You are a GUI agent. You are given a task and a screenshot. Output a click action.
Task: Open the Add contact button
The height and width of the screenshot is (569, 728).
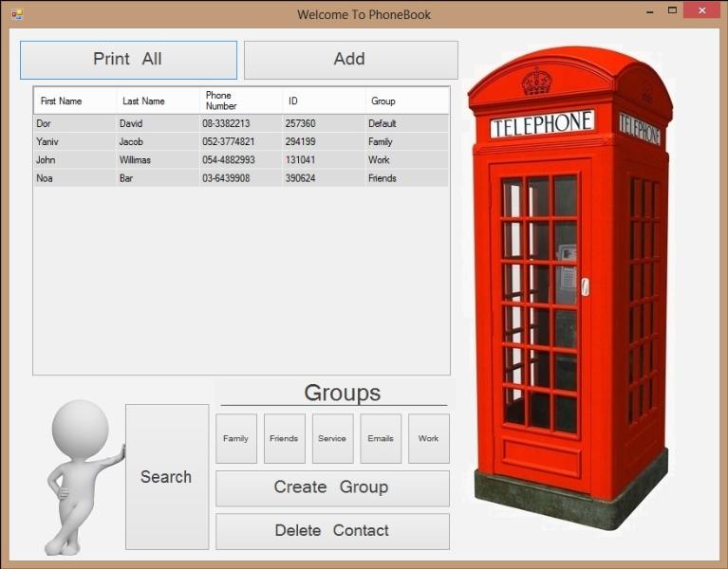[351, 60]
